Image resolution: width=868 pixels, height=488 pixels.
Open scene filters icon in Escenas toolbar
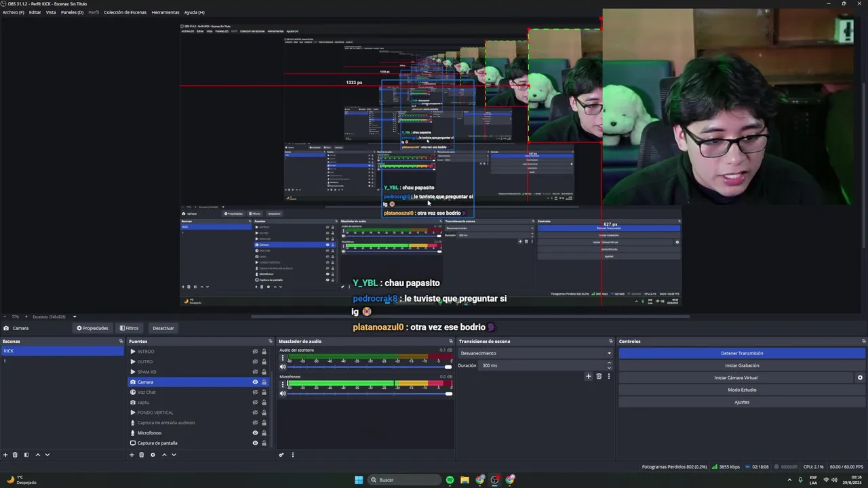point(26,455)
